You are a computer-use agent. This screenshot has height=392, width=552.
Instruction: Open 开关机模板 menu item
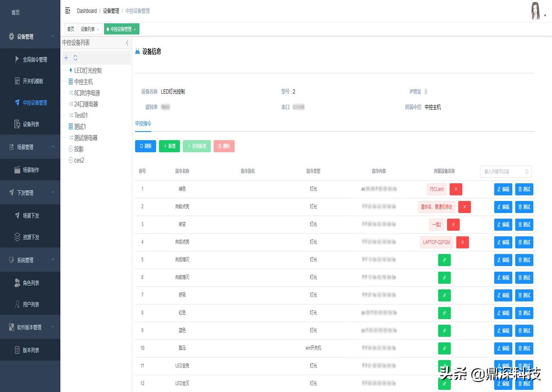tap(30, 81)
